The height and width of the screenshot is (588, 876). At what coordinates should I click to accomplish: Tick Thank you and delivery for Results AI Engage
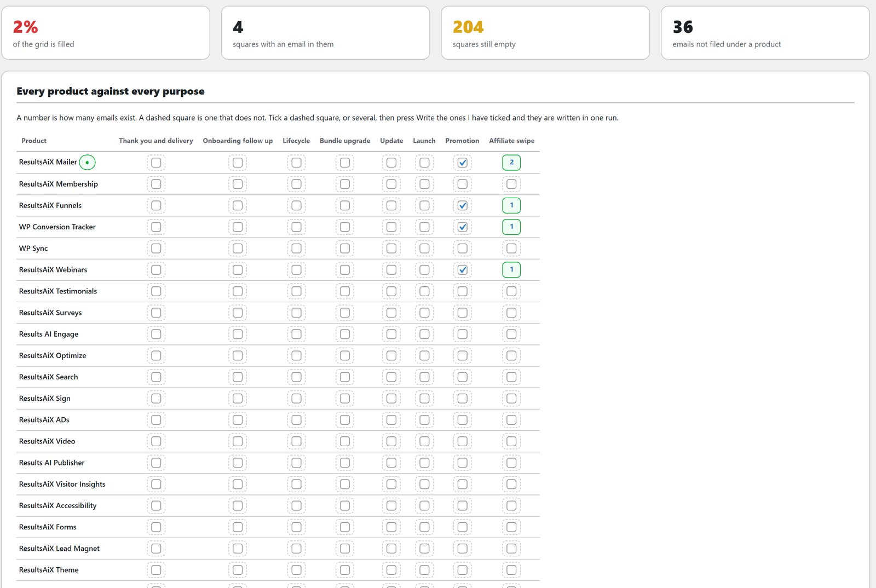[156, 334]
